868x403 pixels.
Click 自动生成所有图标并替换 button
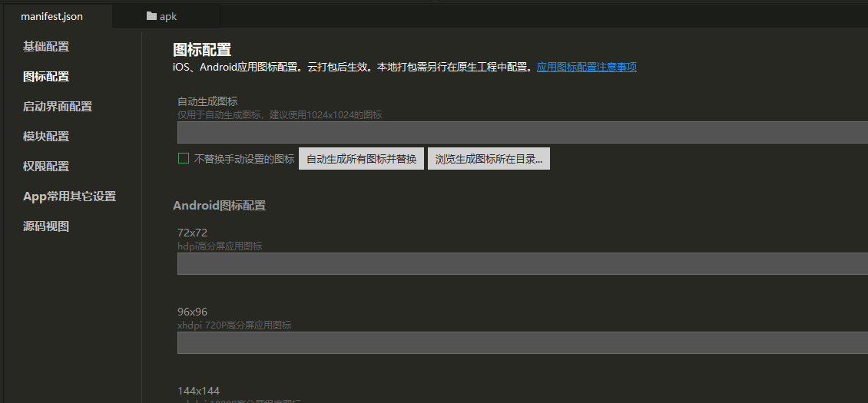click(362, 159)
